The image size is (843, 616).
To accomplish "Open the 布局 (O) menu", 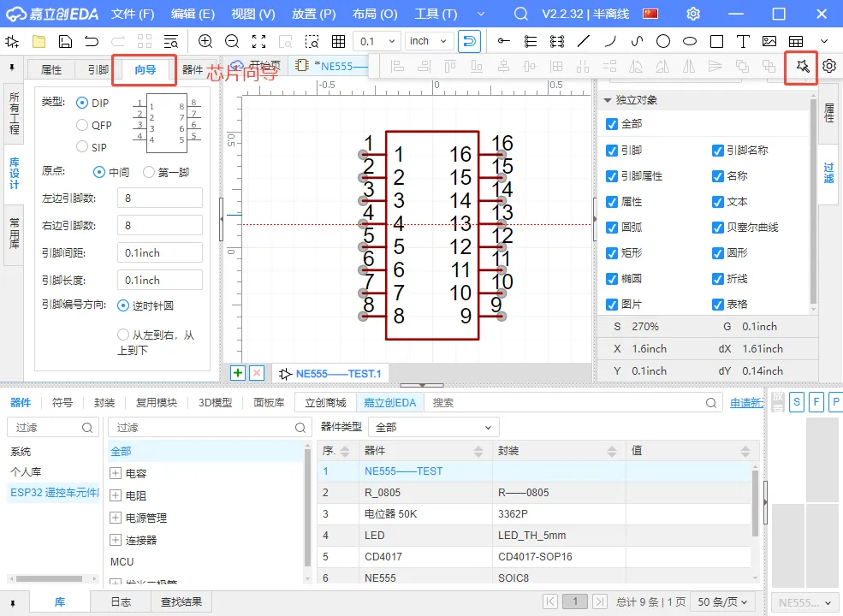I will pos(375,14).
